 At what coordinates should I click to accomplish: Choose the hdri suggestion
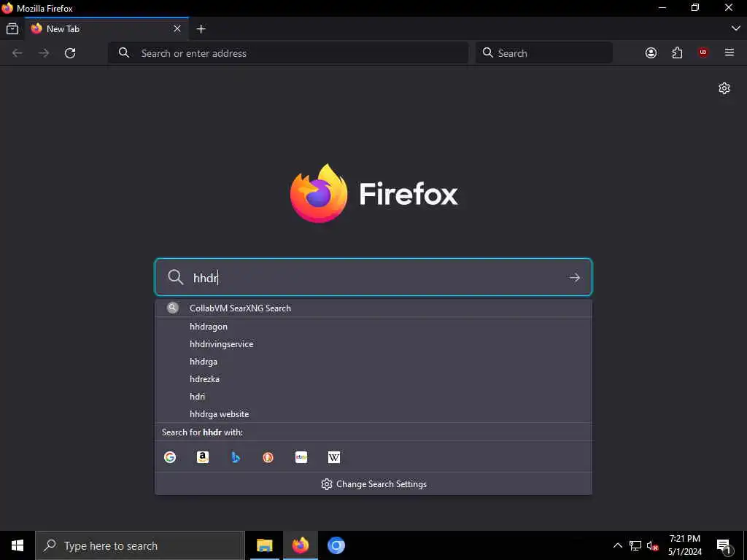[x=373, y=397]
